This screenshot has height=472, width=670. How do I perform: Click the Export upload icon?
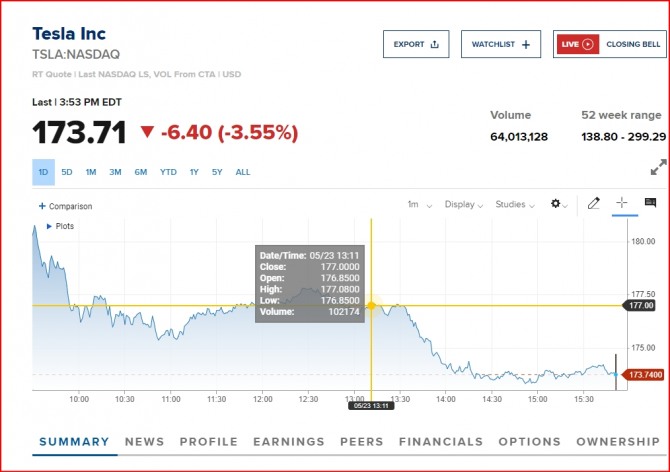coord(434,44)
